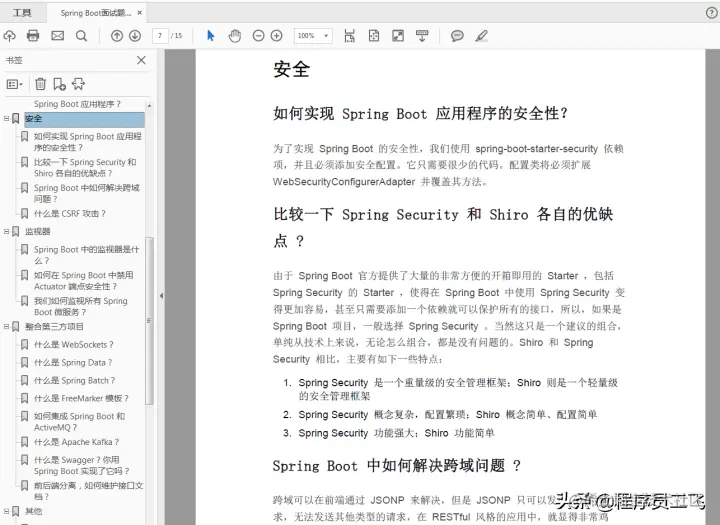Open bookmark 什么是 WebSockets
The height and width of the screenshot is (525, 720).
73,344
